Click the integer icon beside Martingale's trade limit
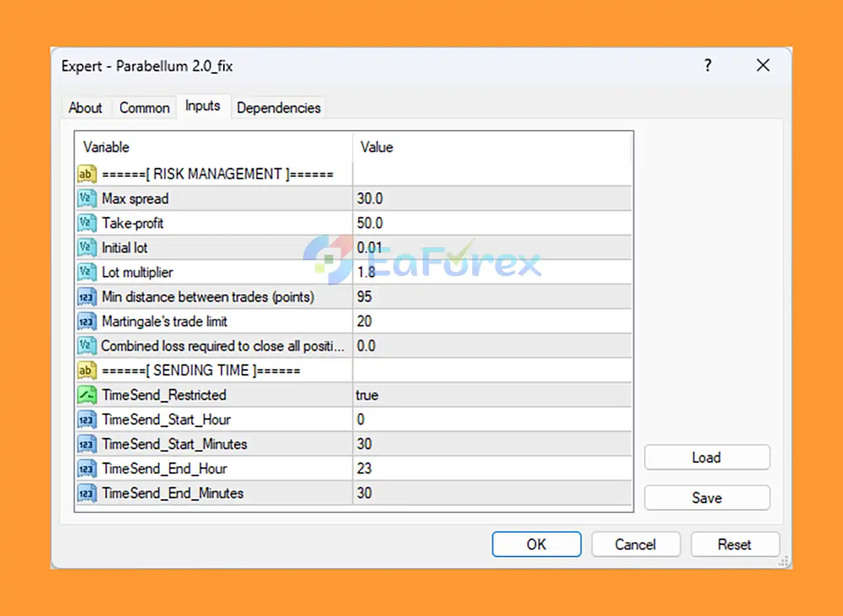 pos(87,322)
